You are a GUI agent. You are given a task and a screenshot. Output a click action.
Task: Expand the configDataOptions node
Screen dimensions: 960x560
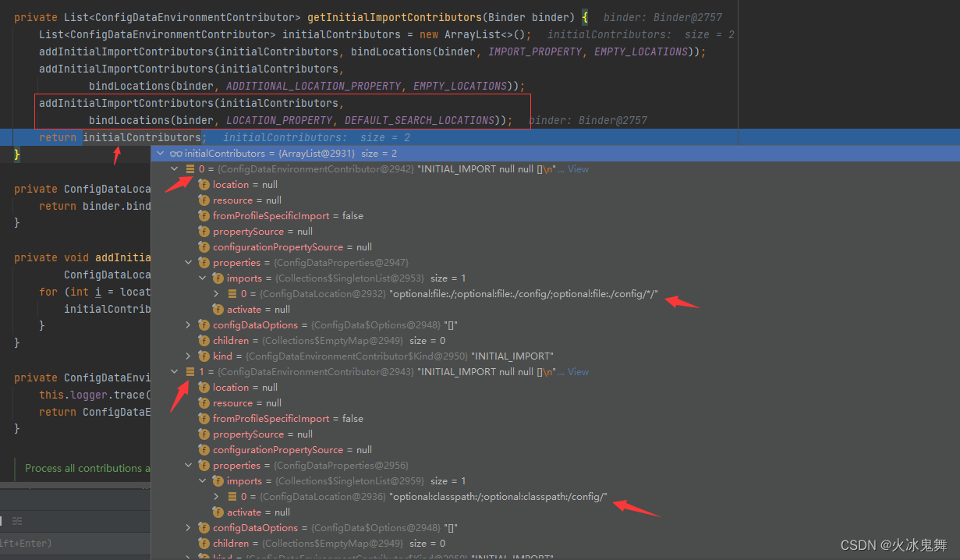[187, 324]
